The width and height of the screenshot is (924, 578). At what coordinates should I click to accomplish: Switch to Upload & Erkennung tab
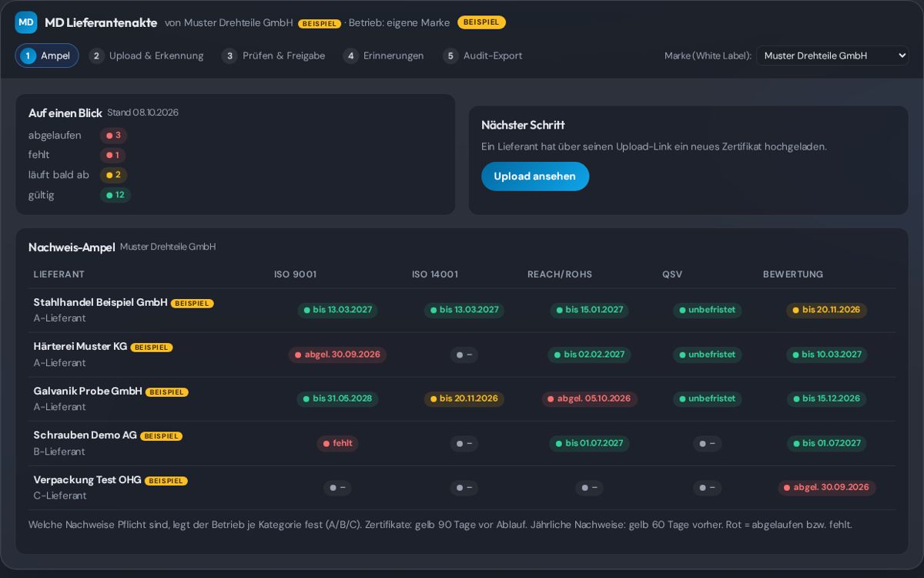pos(146,55)
